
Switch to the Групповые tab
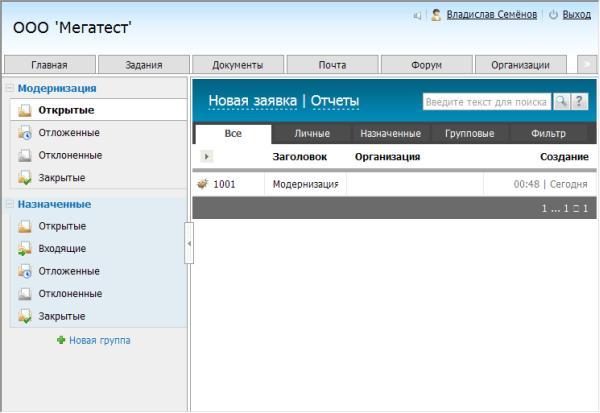click(x=470, y=134)
